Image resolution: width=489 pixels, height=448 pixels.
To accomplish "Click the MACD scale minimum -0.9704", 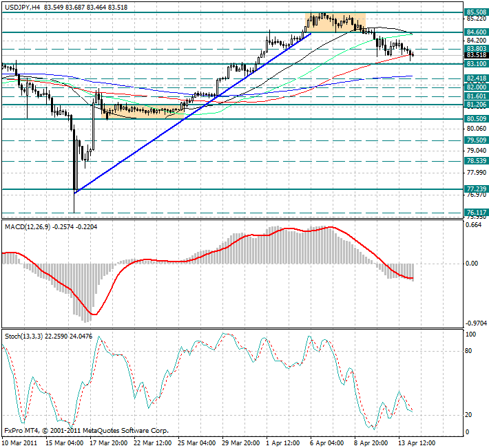I will pyautogui.click(x=476, y=323).
